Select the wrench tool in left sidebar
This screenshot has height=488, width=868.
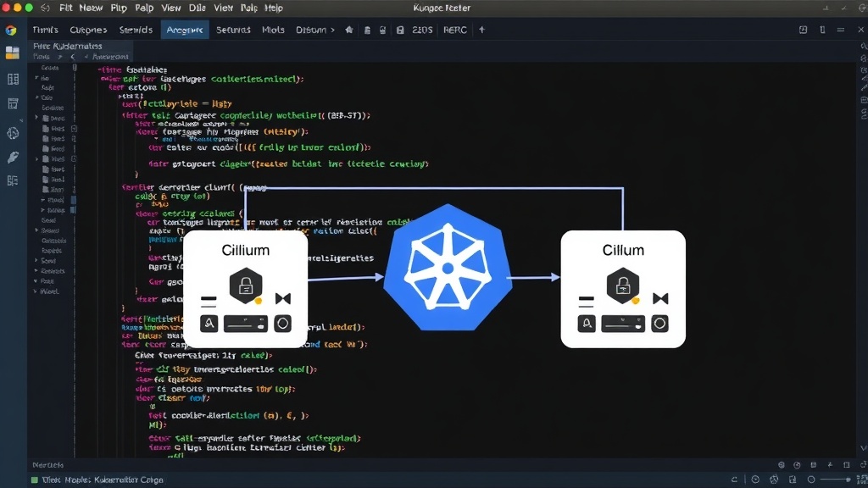click(x=13, y=157)
